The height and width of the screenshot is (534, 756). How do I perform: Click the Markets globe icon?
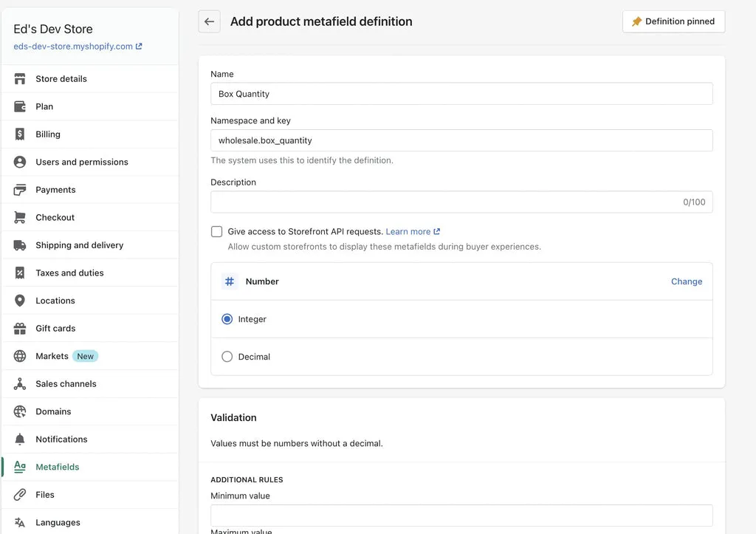coord(20,356)
